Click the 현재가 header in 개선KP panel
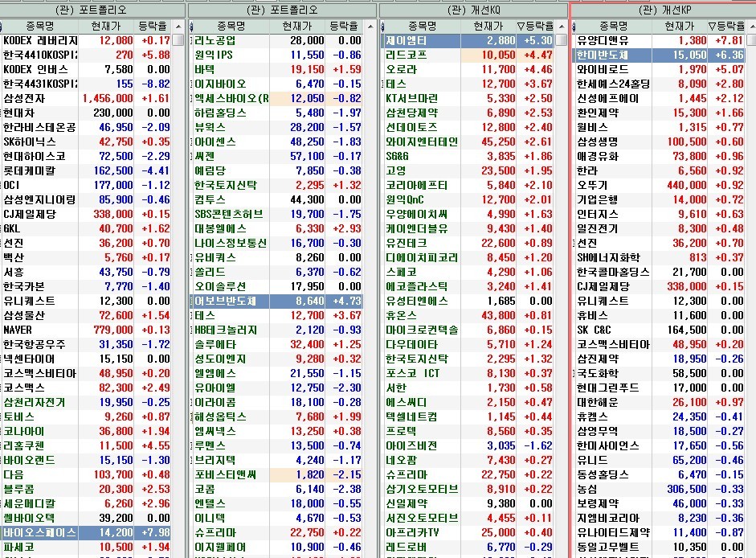Screen dimensions: 756x558 click(680, 26)
